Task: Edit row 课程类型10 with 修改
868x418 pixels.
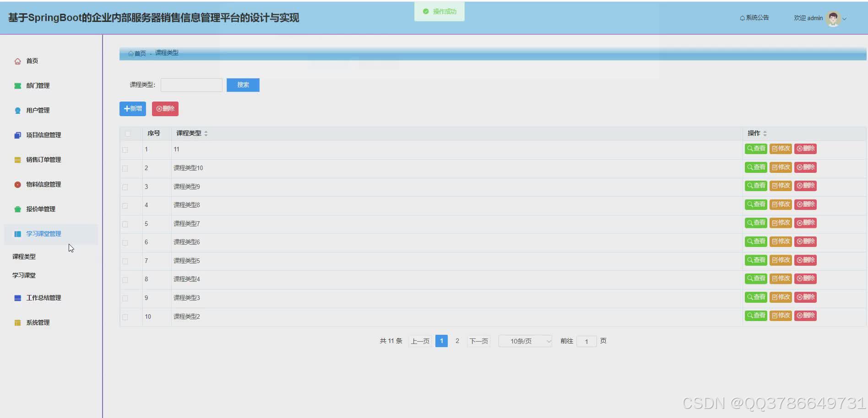Action: (x=781, y=167)
